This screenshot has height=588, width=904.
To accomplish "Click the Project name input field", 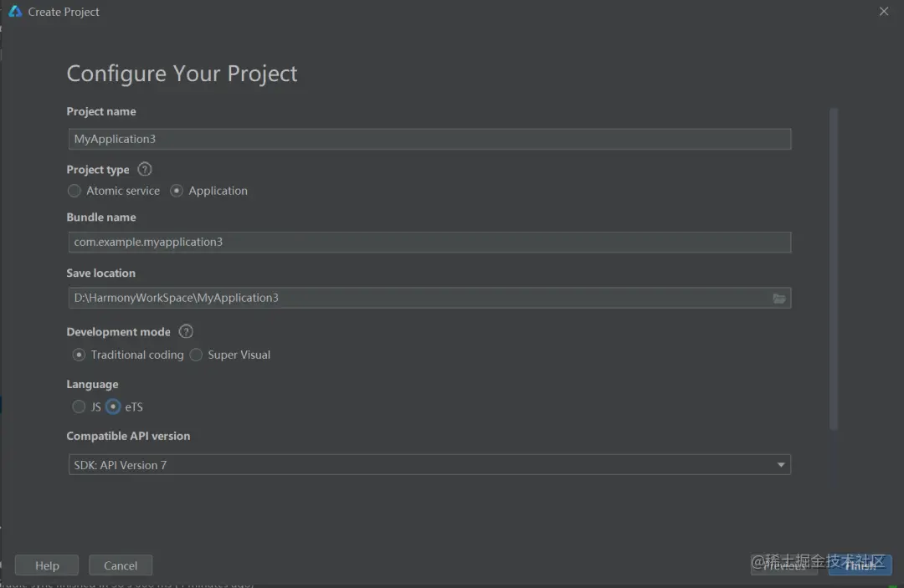I will tap(429, 140).
